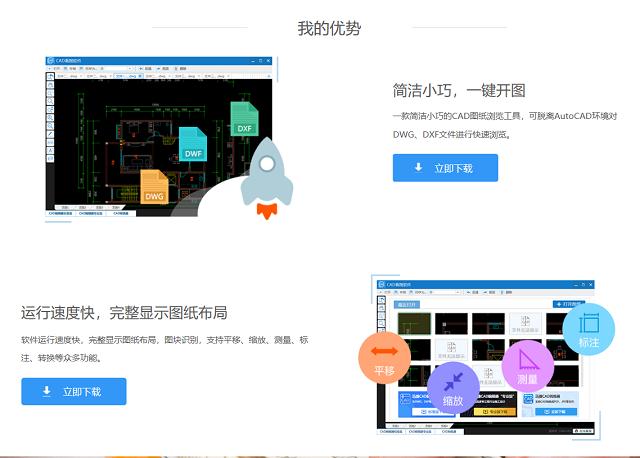Image resolution: width=640 pixels, height=458 pixels.
Task: Click the CAD app logo in the upper window title bar
Action: [x=51, y=60]
